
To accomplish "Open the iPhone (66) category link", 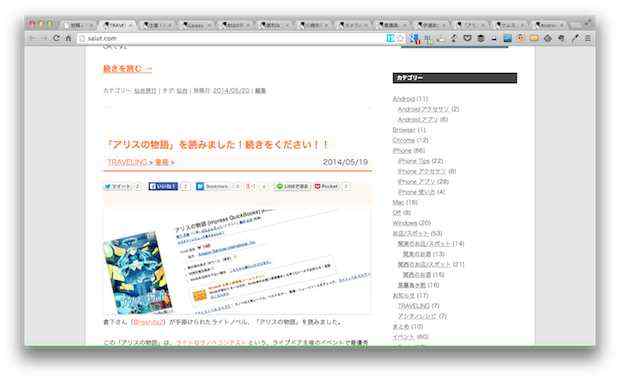I will (x=402, y=150).
